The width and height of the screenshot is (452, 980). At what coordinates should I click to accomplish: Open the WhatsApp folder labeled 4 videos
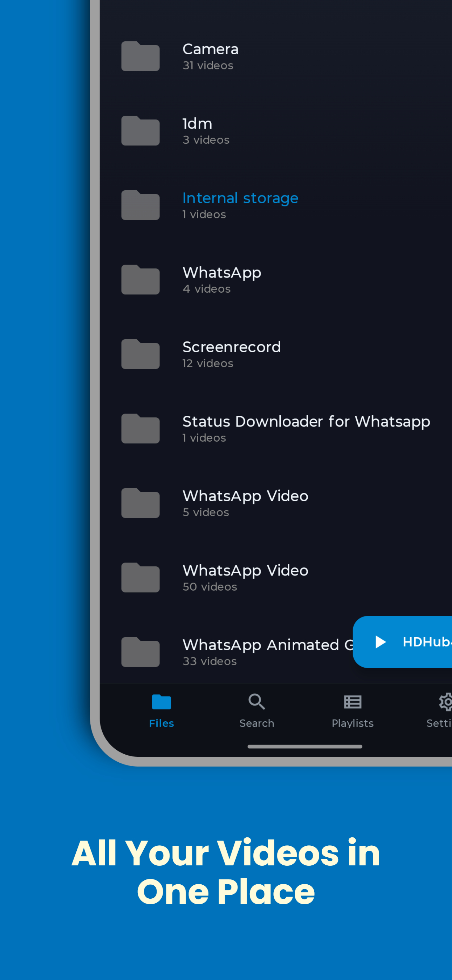(222, 273)
